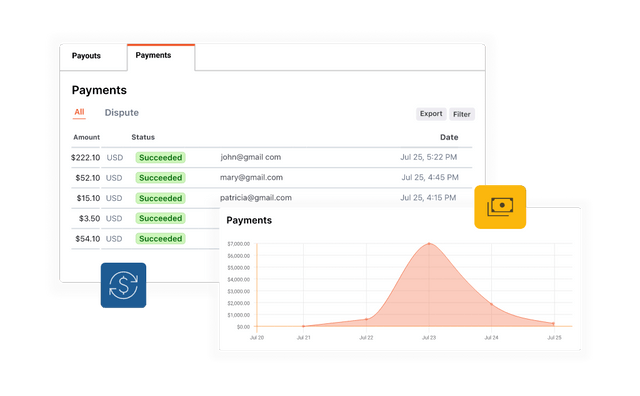This screenshot has width=640, height=396.
Task: Click the chart peak point at Jul 23
Action: coord(429,244)
